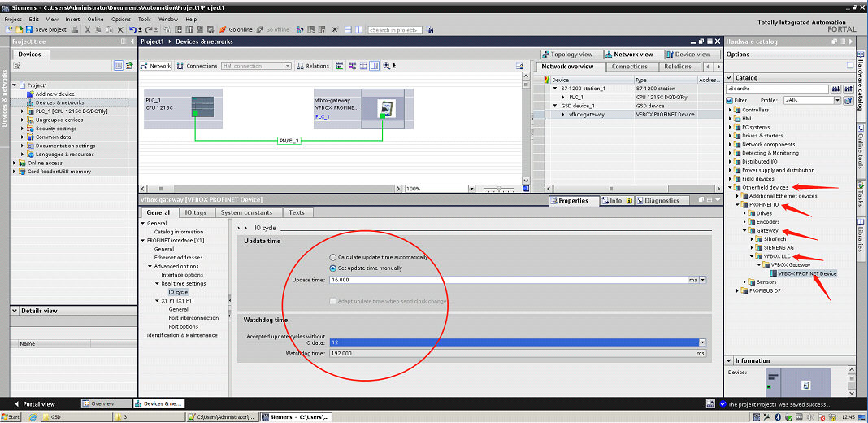Collapse the Project tree panel arrow
The width and height of the screenshot is (868, 423).
(x=132, y=41)
